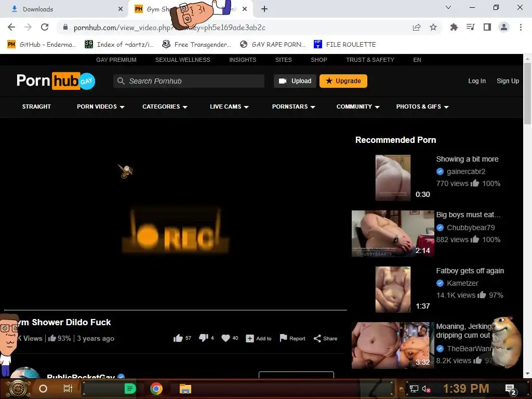Image resolution: width=532 pixels, height=399 pixels.
Task: Open Chrome from the taskbar
Action: coord(156,389)
